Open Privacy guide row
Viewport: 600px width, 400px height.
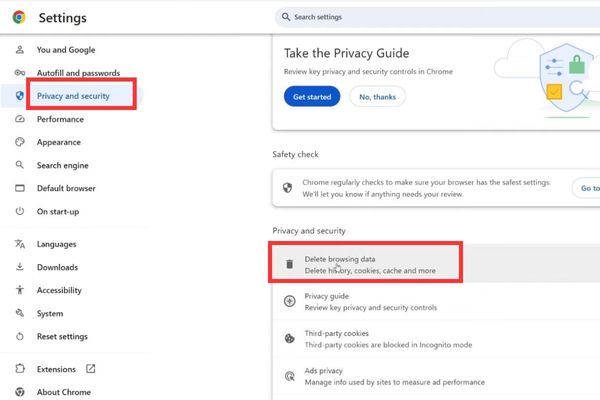point(436,302)
